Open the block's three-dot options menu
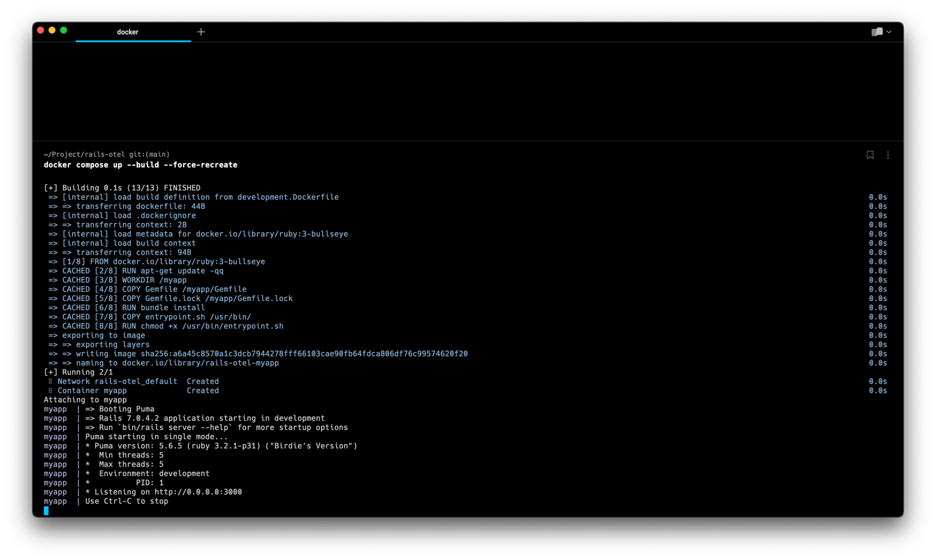936x560 pixels. click(x=888, y=155)
